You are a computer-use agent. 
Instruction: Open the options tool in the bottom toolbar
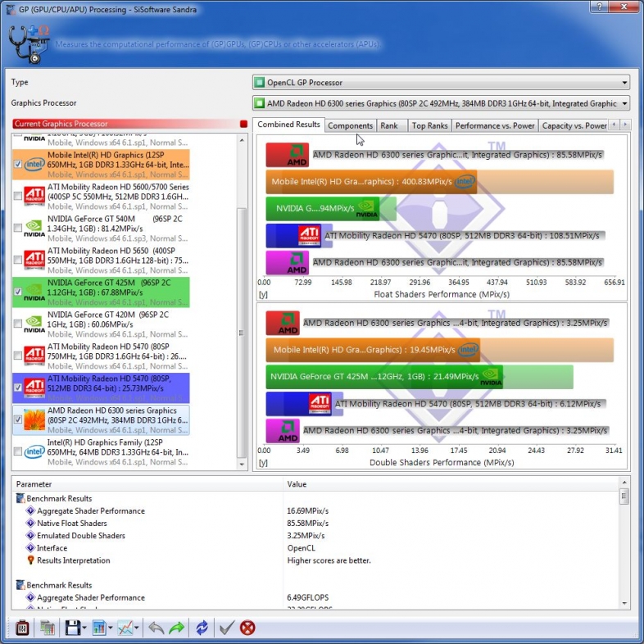point(22,628)
